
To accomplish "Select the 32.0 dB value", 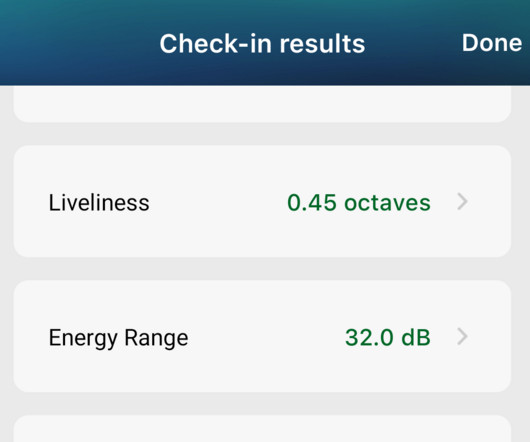I will [388, 338].
